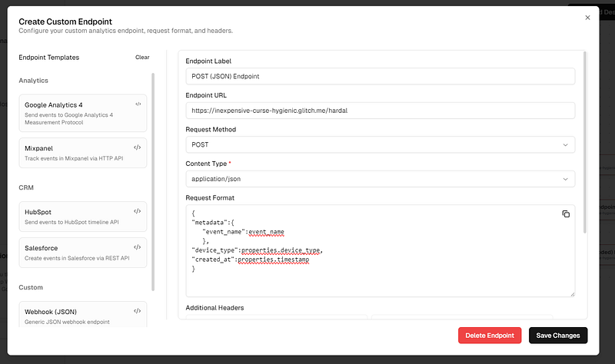Click the Additional Headers label
The image size is (615, 364).
214,308
